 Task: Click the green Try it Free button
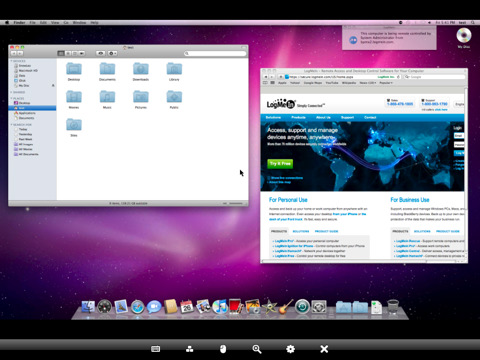(x=280, y=163)
